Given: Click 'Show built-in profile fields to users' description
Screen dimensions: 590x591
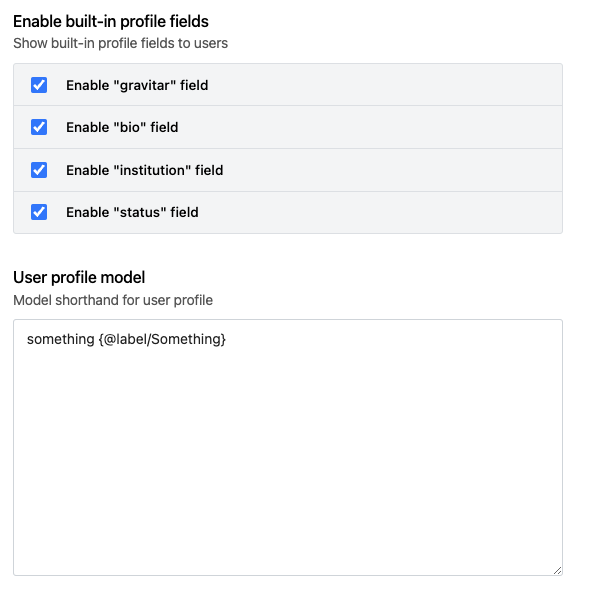Looking at the screenshot, I should point(121,43).
